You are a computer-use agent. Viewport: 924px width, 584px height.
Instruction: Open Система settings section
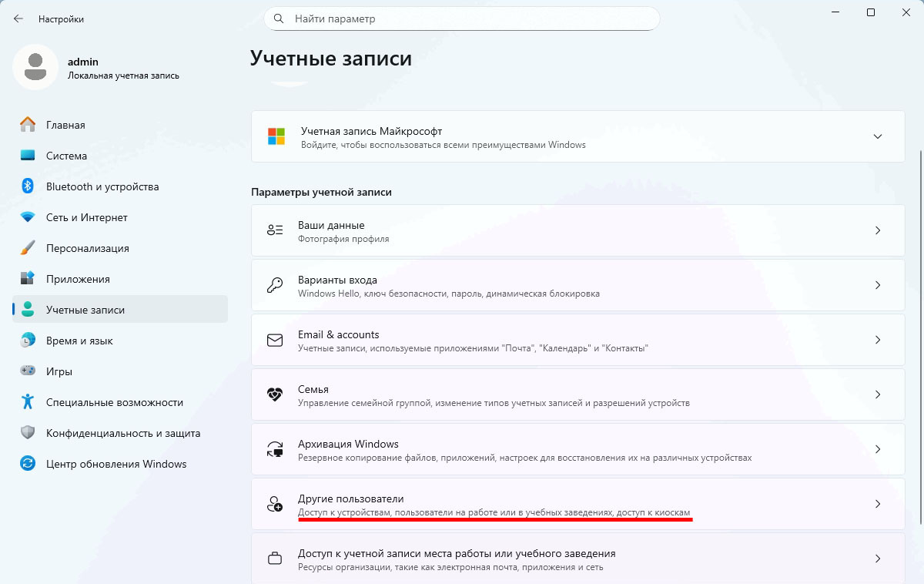point(120,156)
